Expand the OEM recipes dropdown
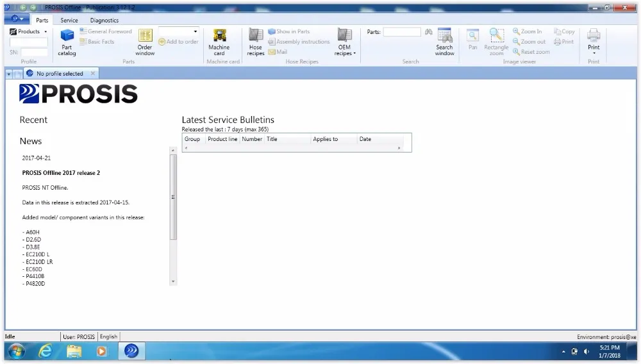641x364 pixels. pos(354,54)
